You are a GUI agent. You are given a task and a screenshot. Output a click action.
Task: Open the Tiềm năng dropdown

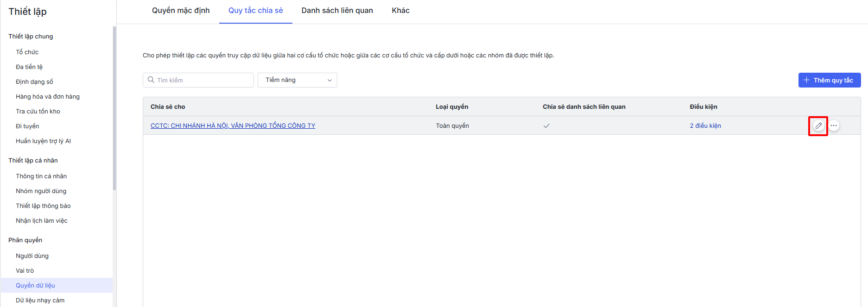pyautogui.click(x=298, y=80)
